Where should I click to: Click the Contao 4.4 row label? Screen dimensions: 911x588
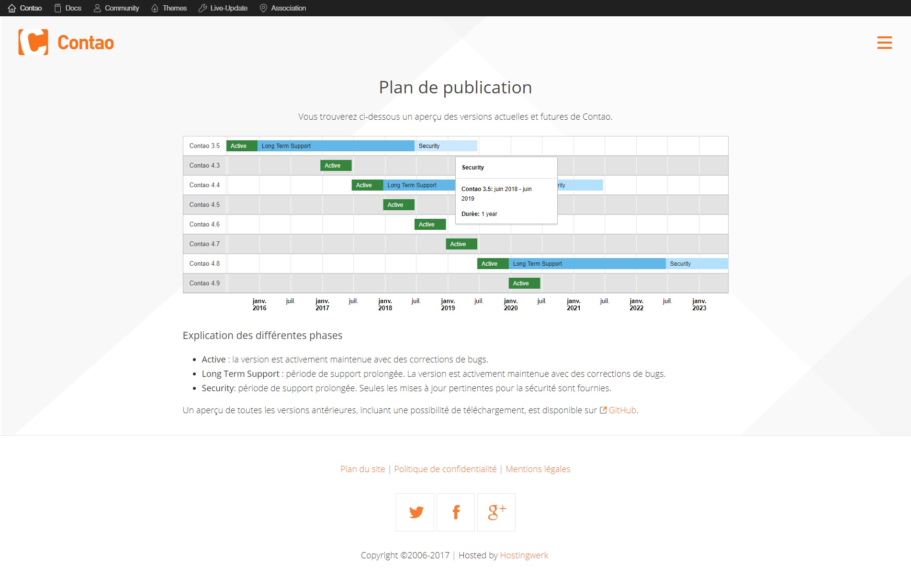click(204, 185)
